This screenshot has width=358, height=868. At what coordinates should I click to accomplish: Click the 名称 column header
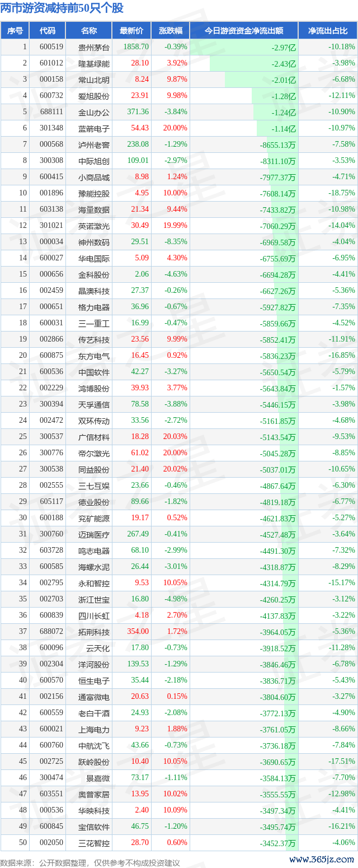point(89,31)
